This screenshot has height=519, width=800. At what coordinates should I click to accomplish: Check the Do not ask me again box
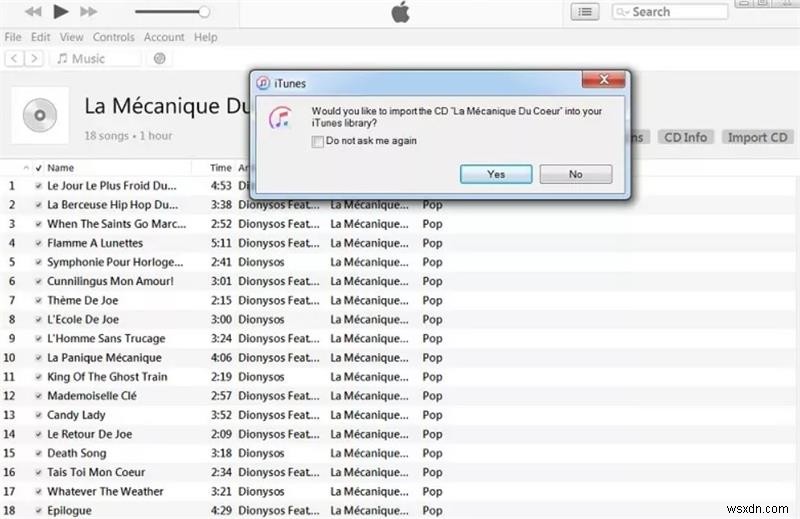point(317,141)
